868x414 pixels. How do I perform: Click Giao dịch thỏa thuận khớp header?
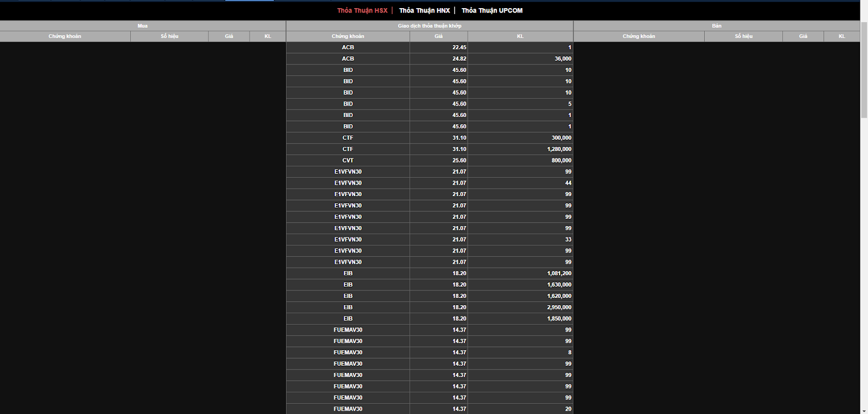click(x=430, y=26)
